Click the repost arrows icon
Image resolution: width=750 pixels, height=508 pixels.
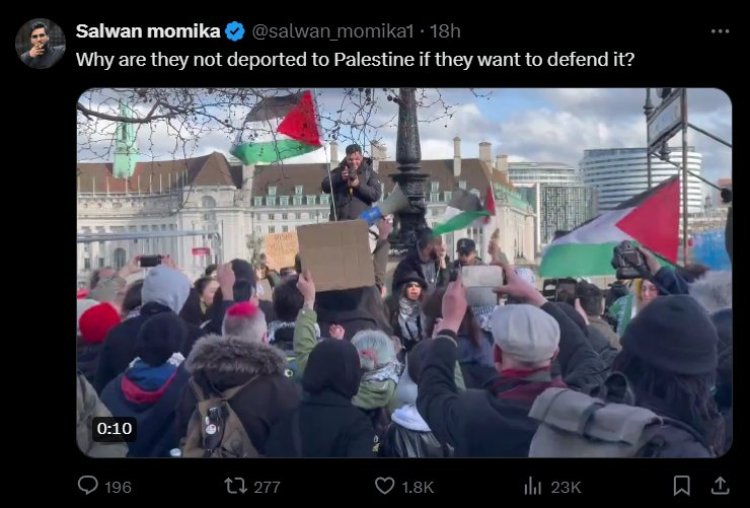[236, 486]
